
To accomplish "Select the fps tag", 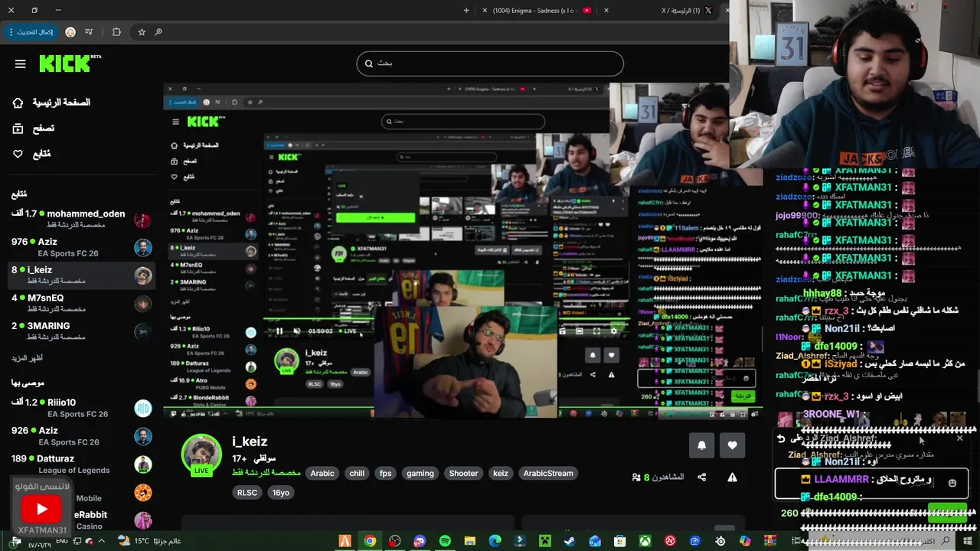I will coord(385,474).
